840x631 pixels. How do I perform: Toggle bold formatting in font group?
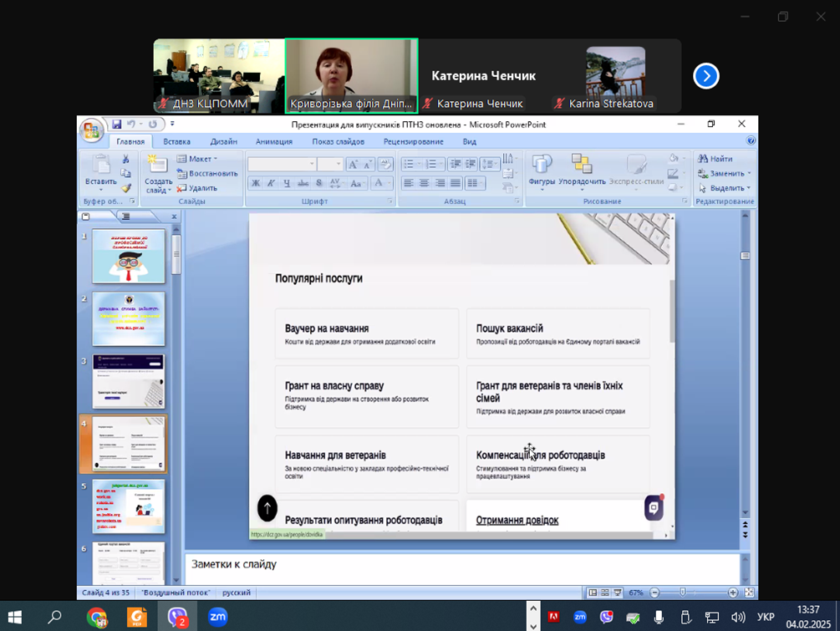256,183
